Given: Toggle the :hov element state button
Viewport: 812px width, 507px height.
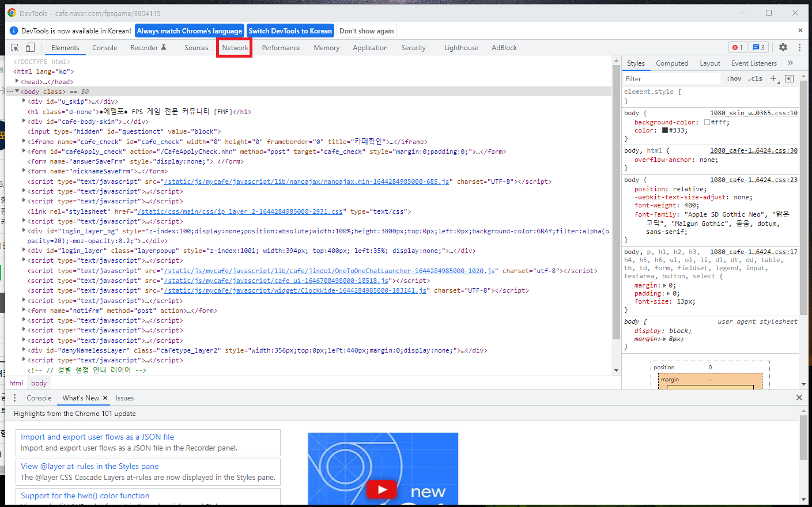Looking at the screenshot, I should pyautogui.click(x=734, y=78).
